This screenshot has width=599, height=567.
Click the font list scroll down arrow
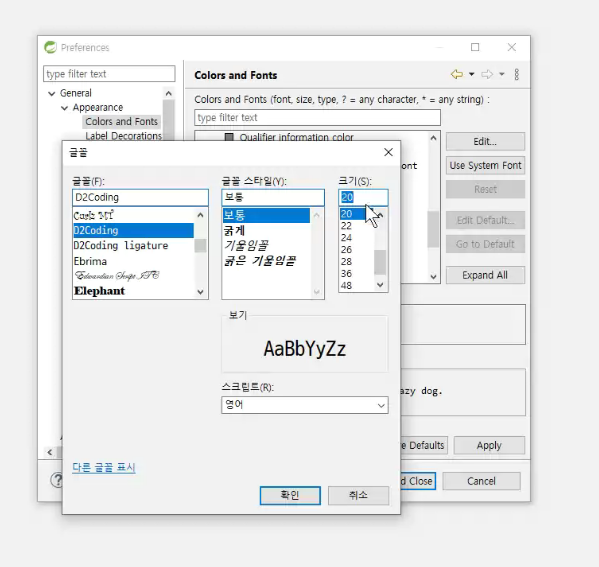tap(200, 292)
